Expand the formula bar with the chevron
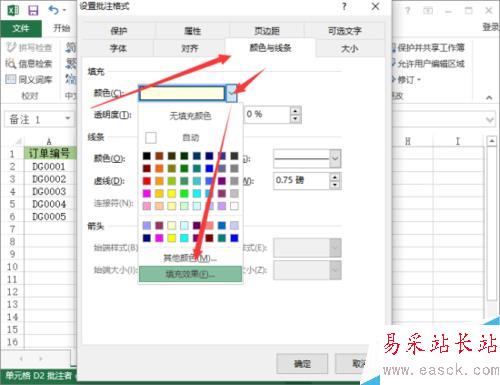This screenshot has height=385, width=500. coord(489,119)
